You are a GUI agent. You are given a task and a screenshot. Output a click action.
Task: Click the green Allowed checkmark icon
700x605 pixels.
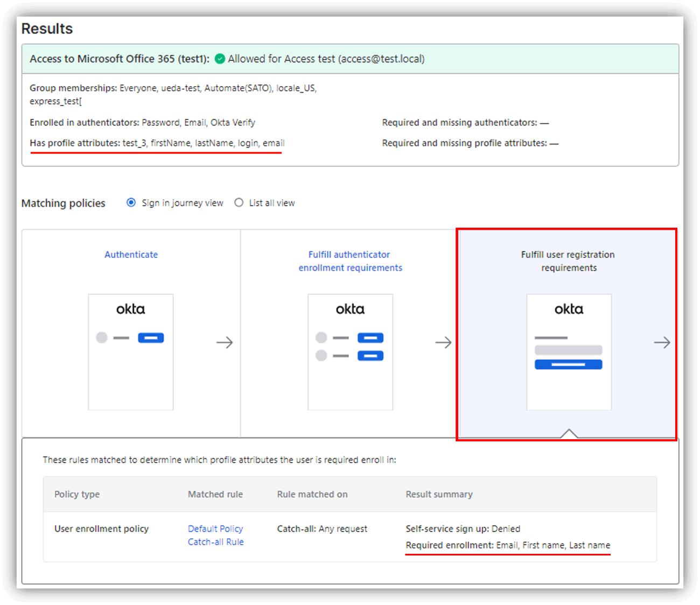tap(220, 59)
